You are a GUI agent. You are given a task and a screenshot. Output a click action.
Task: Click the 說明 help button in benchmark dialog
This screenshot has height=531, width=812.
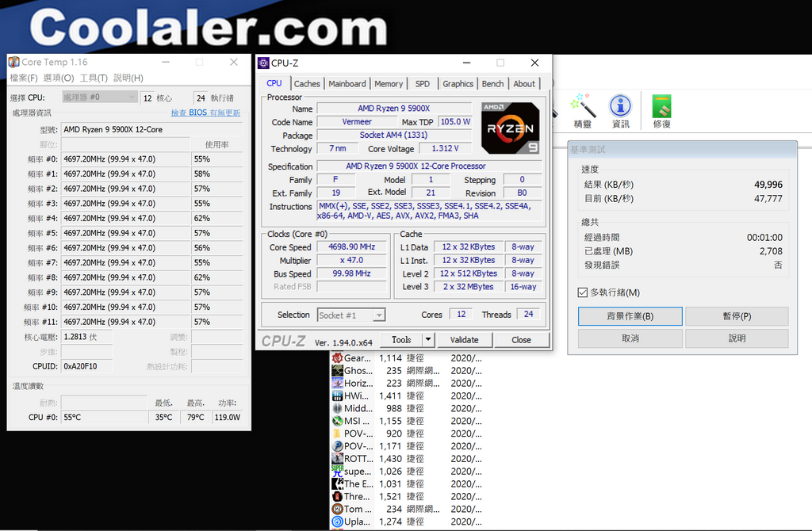pos(737,338)
